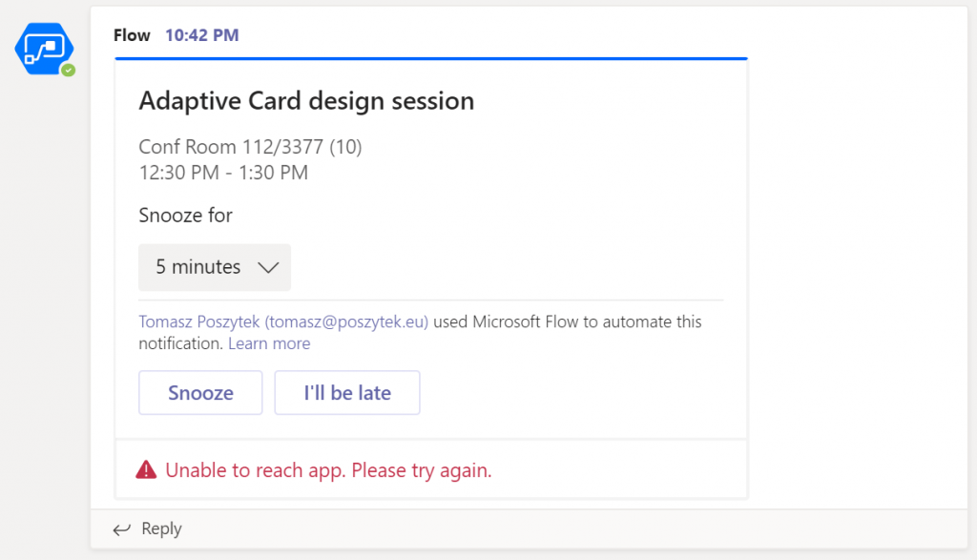Viewport: 977px width, 560px height.
Task: Click the Flow bot avatar icon
Action: tap(44, 50)
